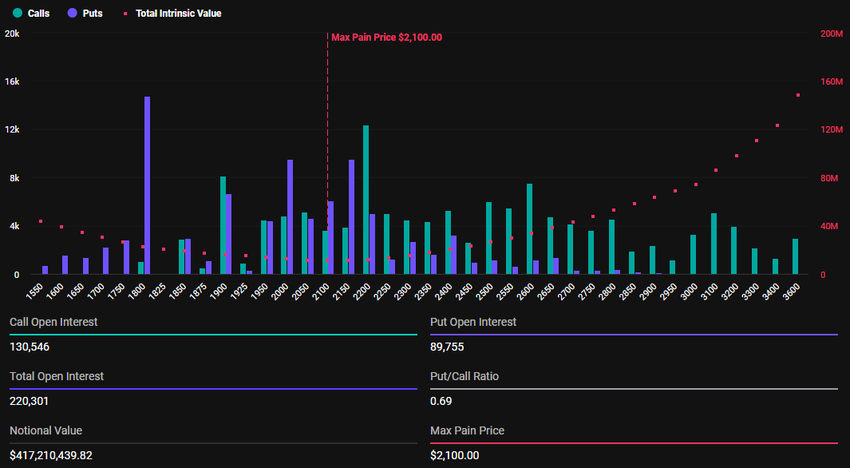
Task: Click the tallest purple Puts bar at 1800
Action: (147, 185)
